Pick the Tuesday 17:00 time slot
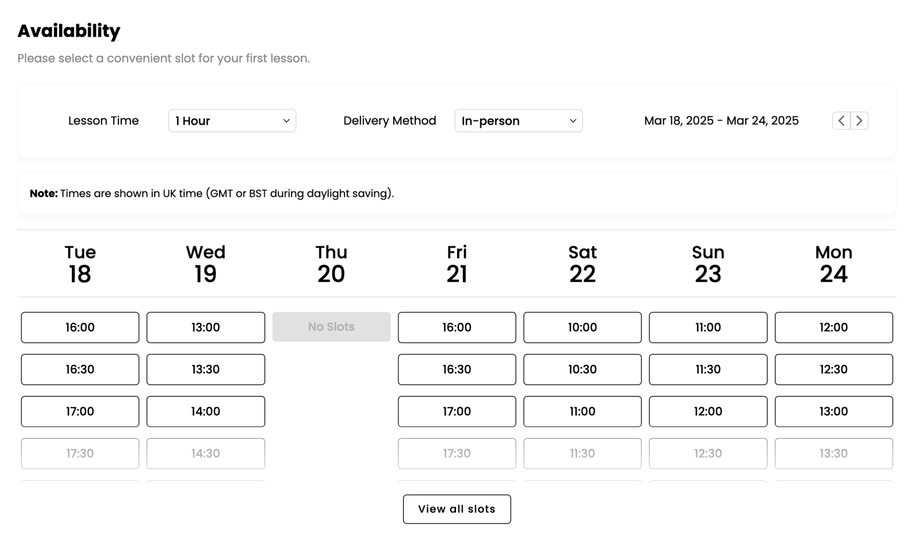920x542 pixels. coord(80,411)
